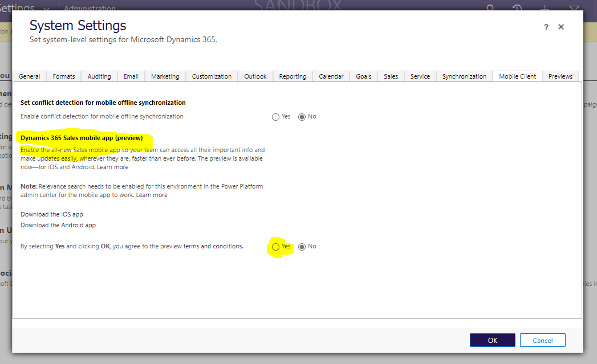Image resolution: width=597 pixels, height=364 pixels.
Task: Switch to the Synchronization tab
Action: (464, 76)
